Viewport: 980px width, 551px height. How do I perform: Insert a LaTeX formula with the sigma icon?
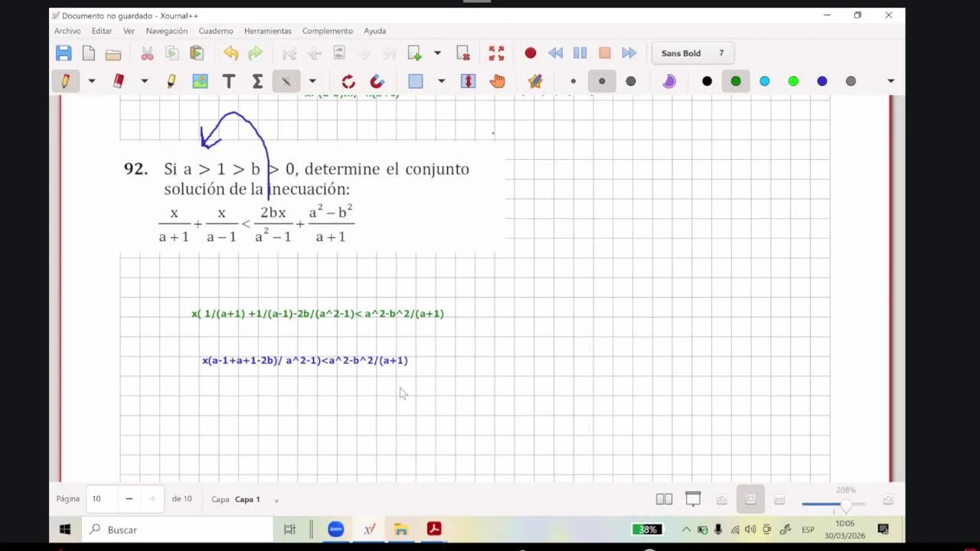257,81
